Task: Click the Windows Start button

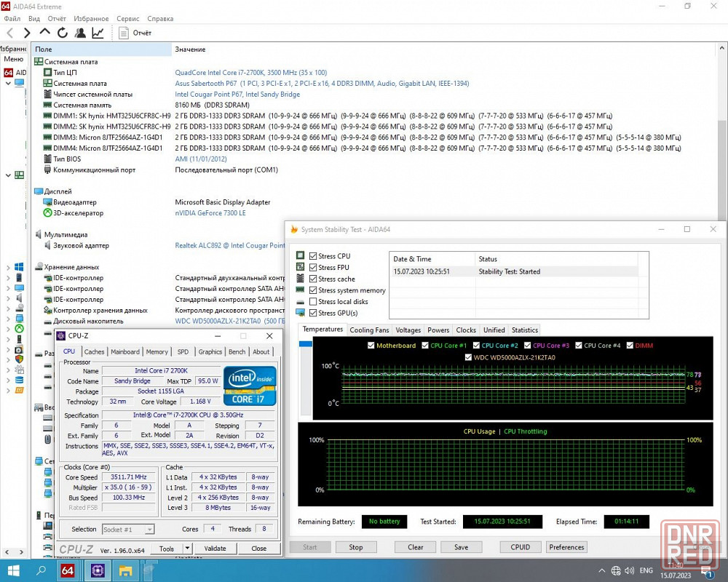Action: pyautogui.click(x=13, y=570)
